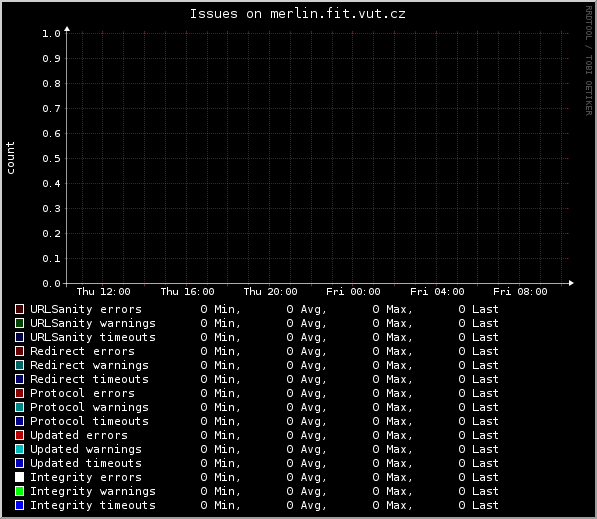597x519 pixels.
Task: Click the Protocol errors legend label
Action: [82, 393]
